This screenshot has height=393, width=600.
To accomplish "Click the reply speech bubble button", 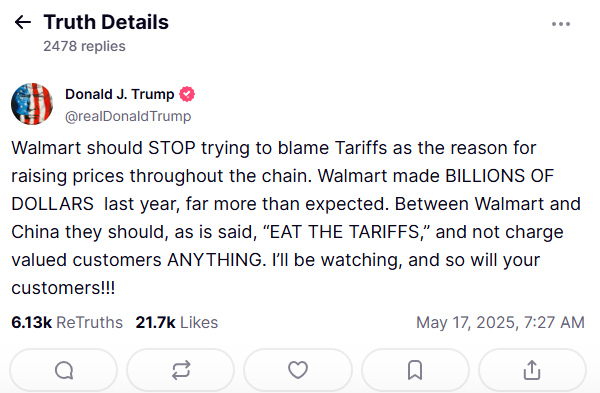I will point(64,370).
